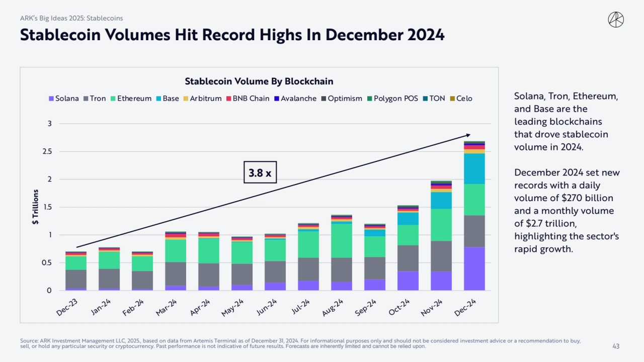Click the Base legend color swatch
Viewport: 644px width, 362px height.
coord(158,99)
